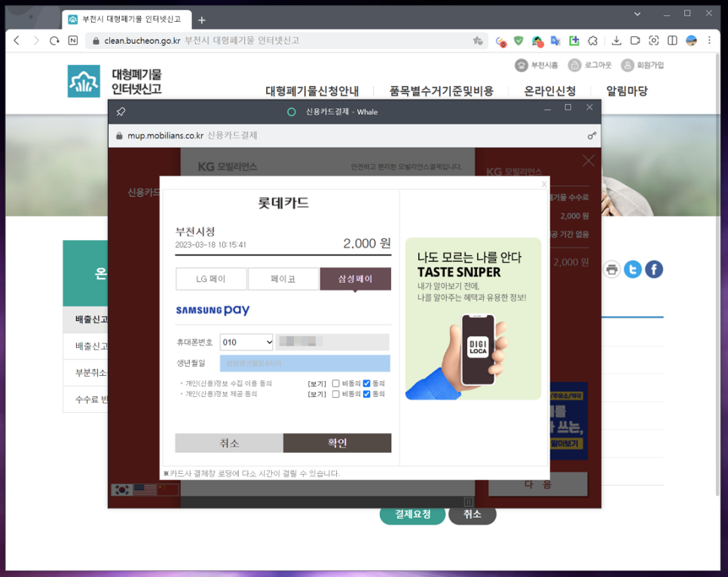Click 확인 in 롯데카드 dialog
This screenshot has height=577, width=728.
point(337,443)
